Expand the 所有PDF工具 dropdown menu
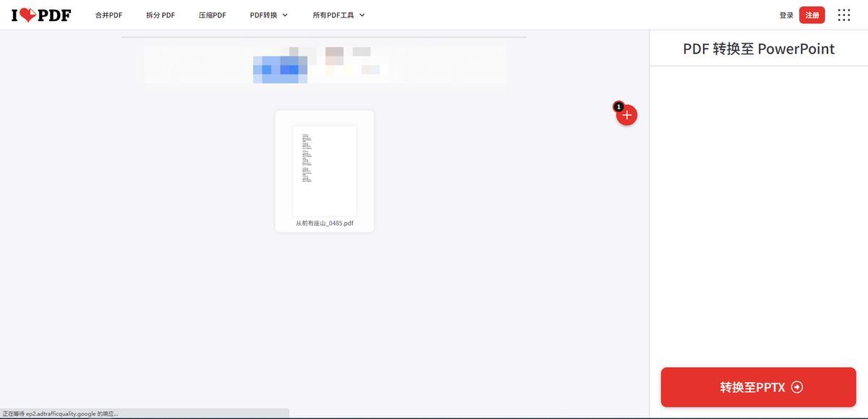Image resolution: width=868 pixels, height=419 pixels. pyautogui.click(x=333, y=15)
